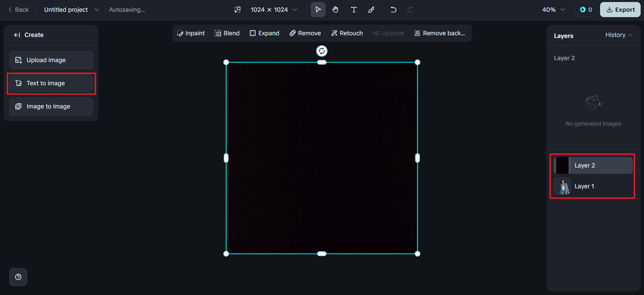Open the Inpaint tool

[191, 33]
